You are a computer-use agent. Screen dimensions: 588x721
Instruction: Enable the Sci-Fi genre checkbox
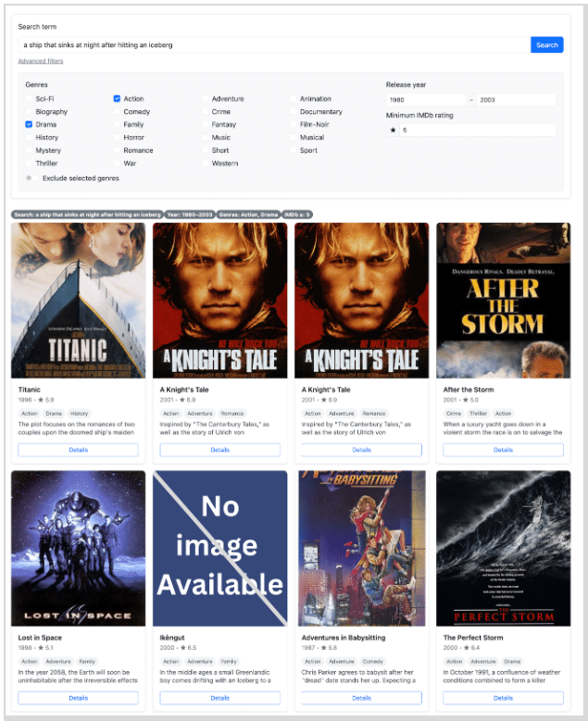coord(30,98)
